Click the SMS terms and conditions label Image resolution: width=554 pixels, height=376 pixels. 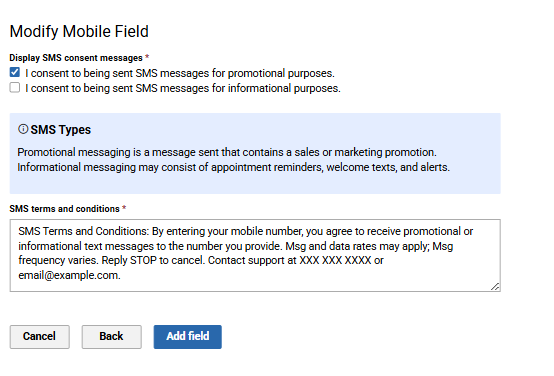coord(65,209)
